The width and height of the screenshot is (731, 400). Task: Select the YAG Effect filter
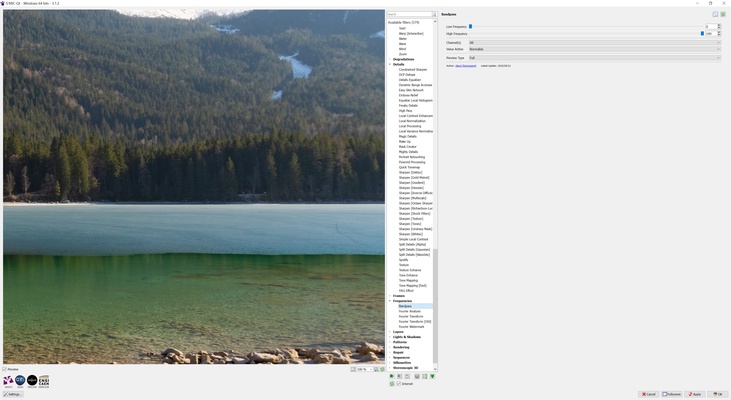(406, 290)
